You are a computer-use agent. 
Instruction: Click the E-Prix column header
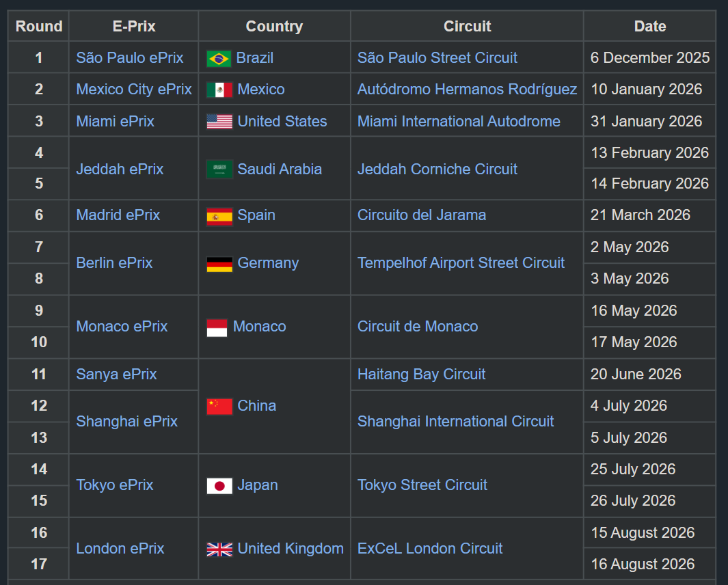[x=134, y=26]
